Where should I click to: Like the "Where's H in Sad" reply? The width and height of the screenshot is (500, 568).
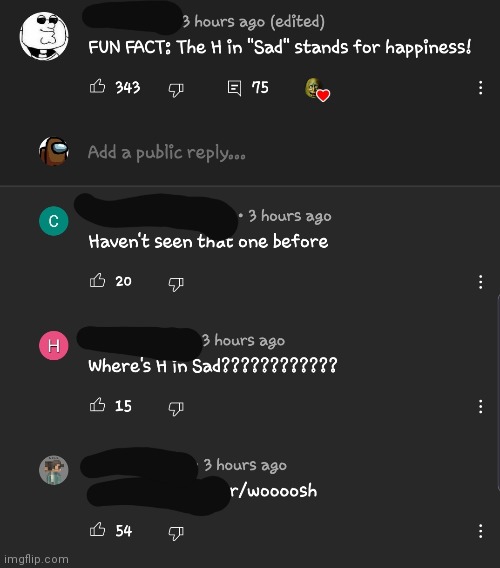pyautogui.click(x=97, y=405)
